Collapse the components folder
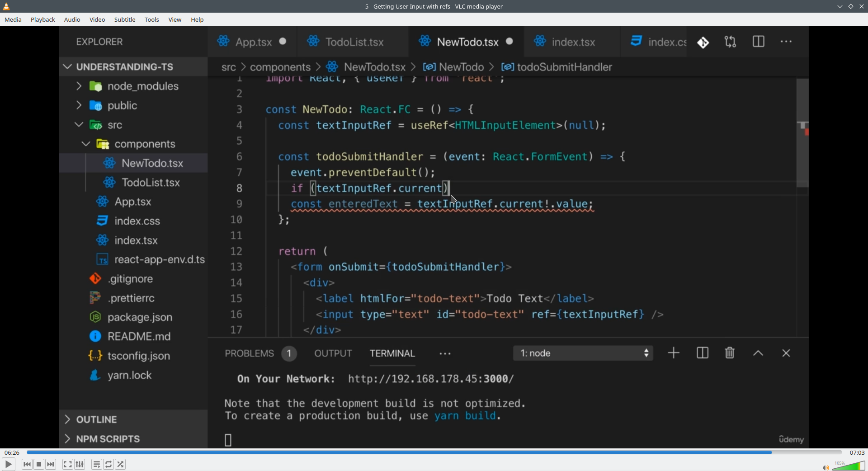This screenshot has height=471, width=868. 133,144
